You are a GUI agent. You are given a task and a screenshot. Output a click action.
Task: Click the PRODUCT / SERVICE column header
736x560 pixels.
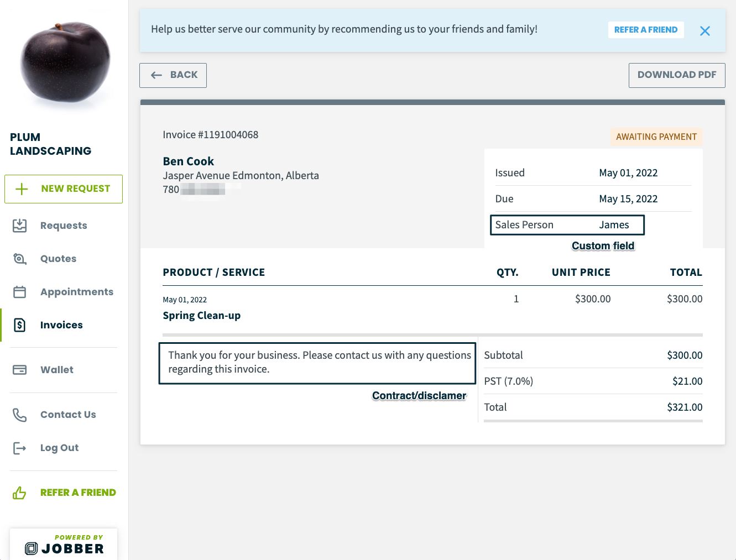point(214,273)
